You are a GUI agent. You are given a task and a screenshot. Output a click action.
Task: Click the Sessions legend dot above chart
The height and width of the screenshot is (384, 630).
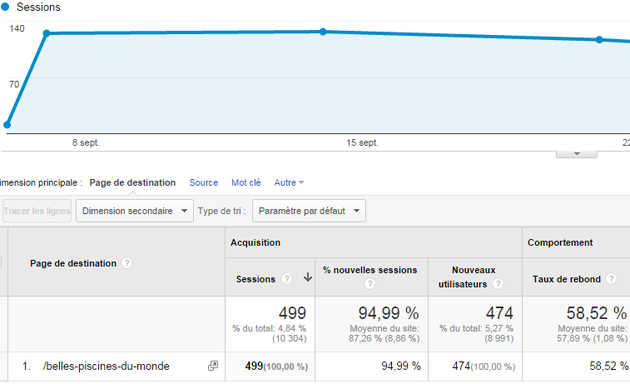pyautogui.click(x=5, y=7)
